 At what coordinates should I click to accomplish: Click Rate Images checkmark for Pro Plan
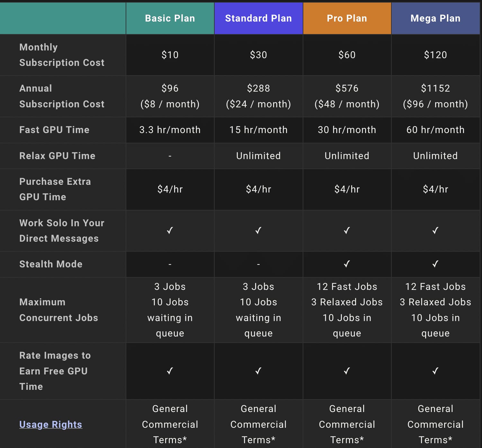(347, 371)
